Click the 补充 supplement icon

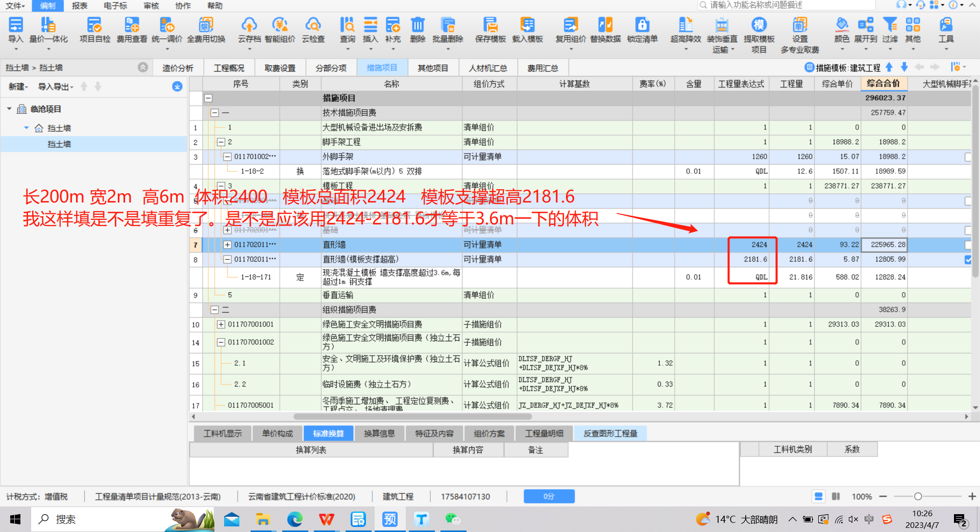[x=393, y=30]
